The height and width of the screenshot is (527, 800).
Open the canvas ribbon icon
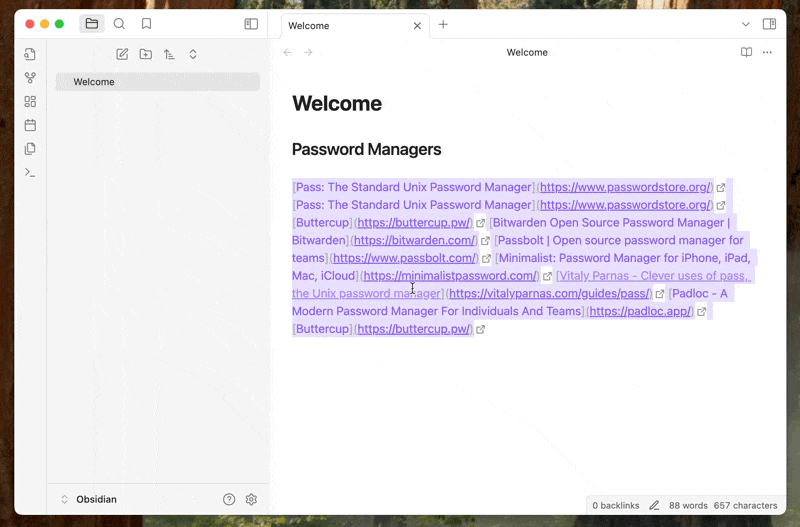click(30, 102)
